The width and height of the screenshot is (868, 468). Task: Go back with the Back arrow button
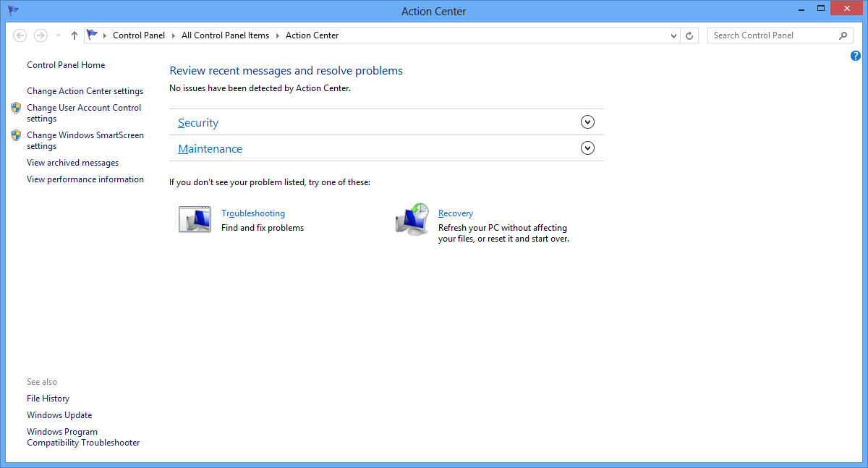pyautogui.click(x=20, y=35)
